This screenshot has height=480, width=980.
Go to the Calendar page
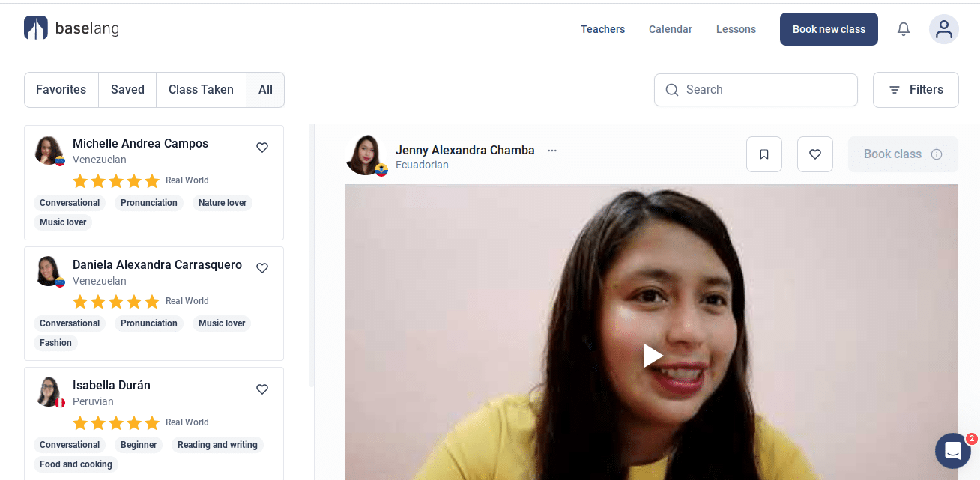click(x=670, y=29)
